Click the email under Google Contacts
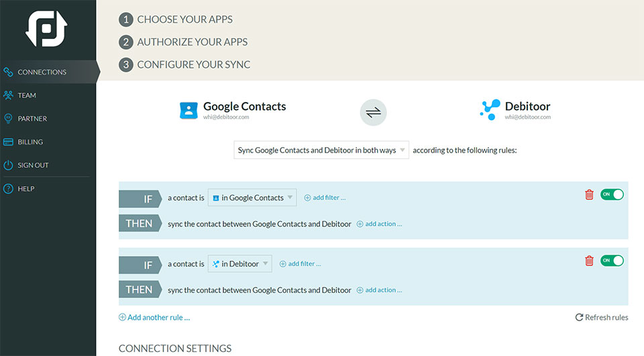Screen dimensions: 644x356 [x=226, y=117]
